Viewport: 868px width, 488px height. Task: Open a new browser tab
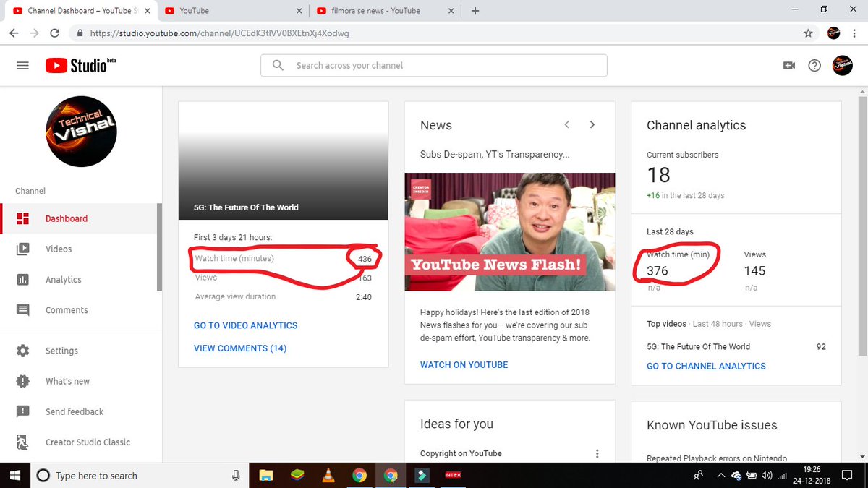click(x=475, y=11)
